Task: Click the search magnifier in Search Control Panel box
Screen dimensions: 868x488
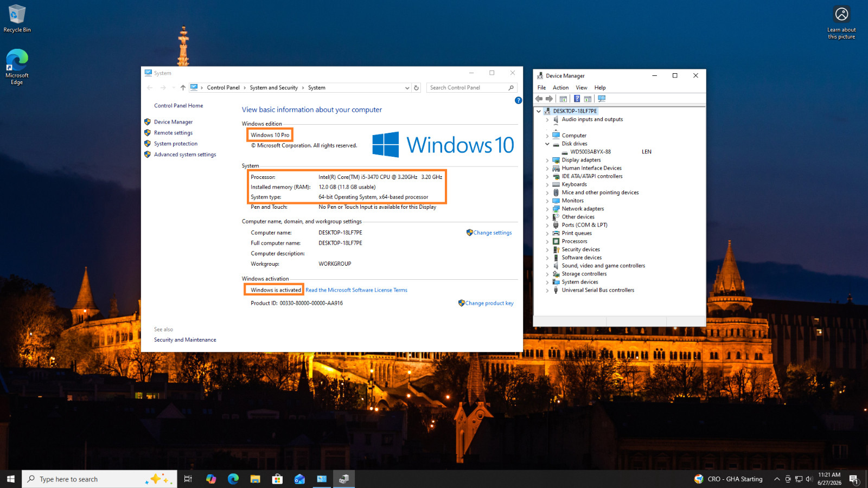Action: (x=511, y=88)
